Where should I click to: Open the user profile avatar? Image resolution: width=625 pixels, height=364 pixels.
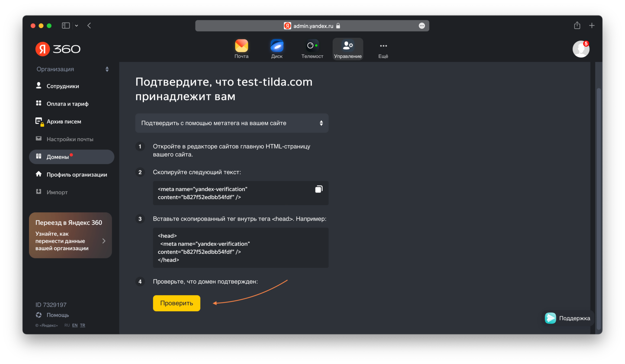(581, 49)
